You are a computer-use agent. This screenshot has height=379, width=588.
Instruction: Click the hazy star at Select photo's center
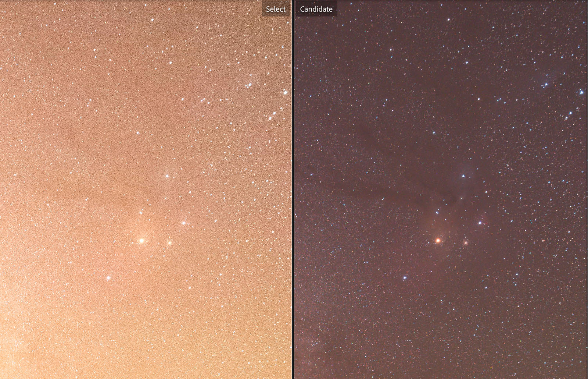[167, 176]
